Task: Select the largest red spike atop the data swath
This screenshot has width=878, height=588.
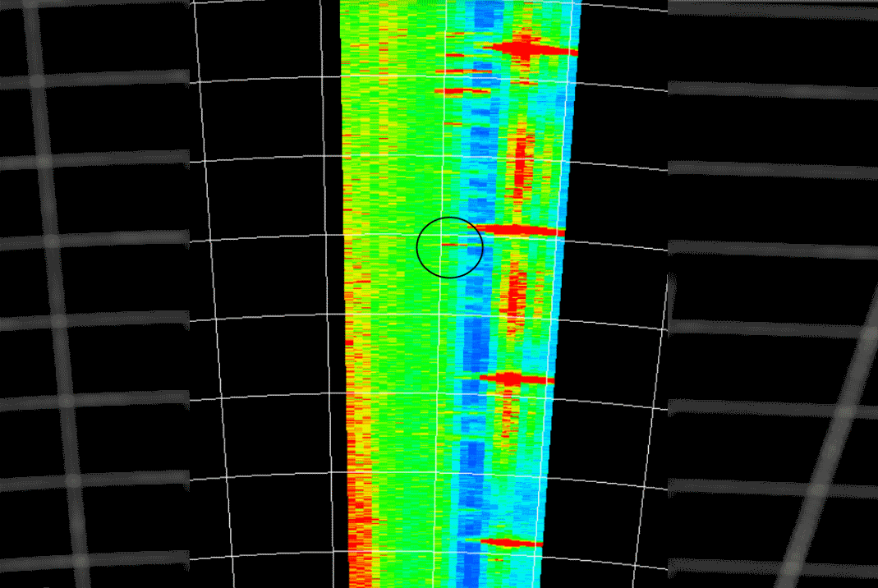Action: (530, 48)
